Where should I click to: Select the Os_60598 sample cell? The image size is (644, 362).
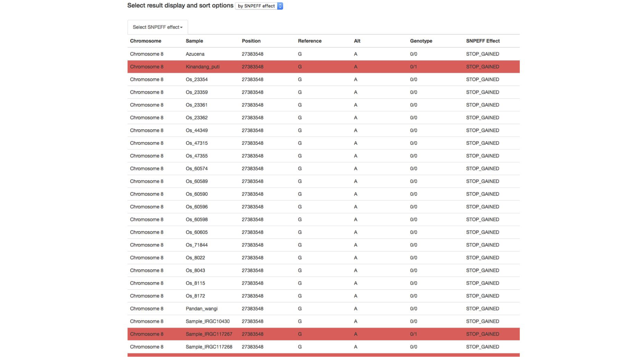pyautogui.click(x=197, y=219)
